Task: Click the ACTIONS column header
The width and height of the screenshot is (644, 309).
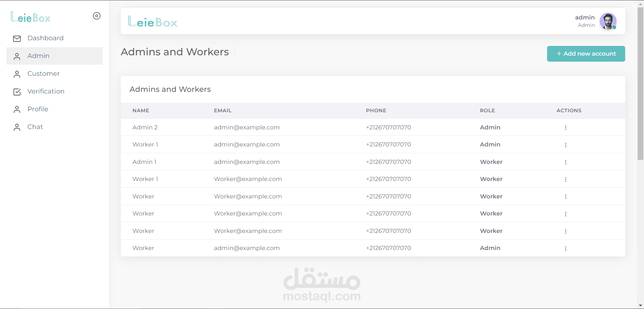Action: (569, 111)
